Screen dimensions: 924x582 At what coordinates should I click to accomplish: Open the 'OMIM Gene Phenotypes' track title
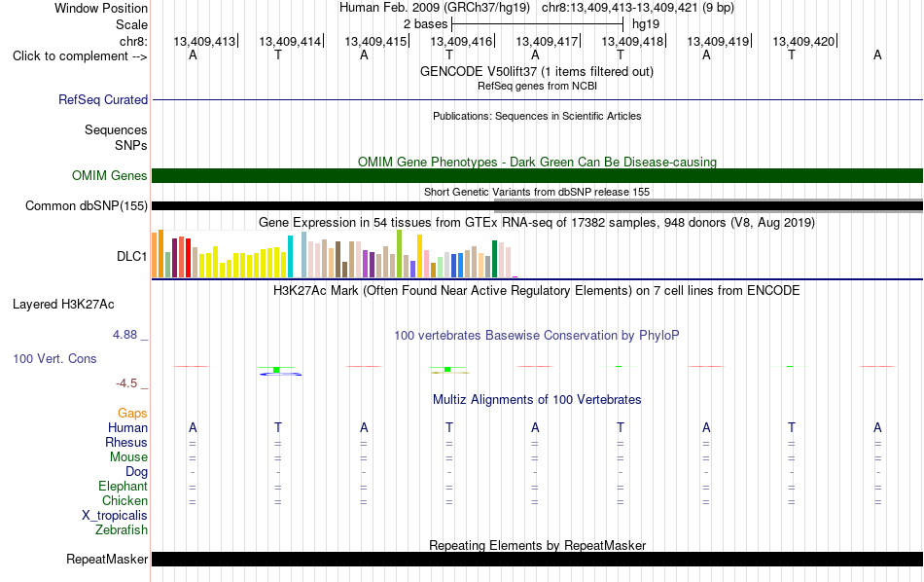click(537, 162)
